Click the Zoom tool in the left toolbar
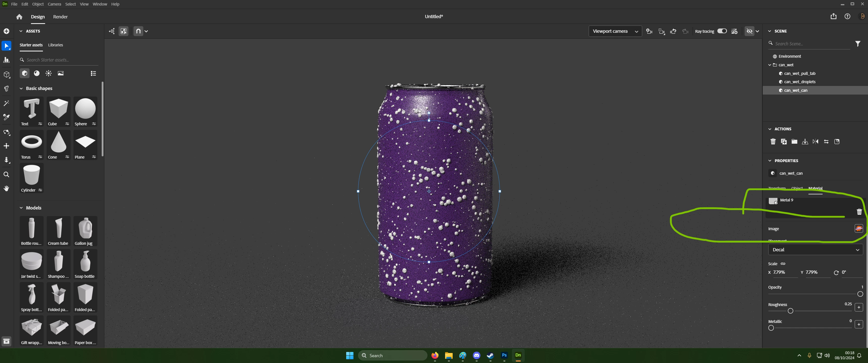Image resolution: width=868 pixels, height=363 pixels. pos(6,174)
